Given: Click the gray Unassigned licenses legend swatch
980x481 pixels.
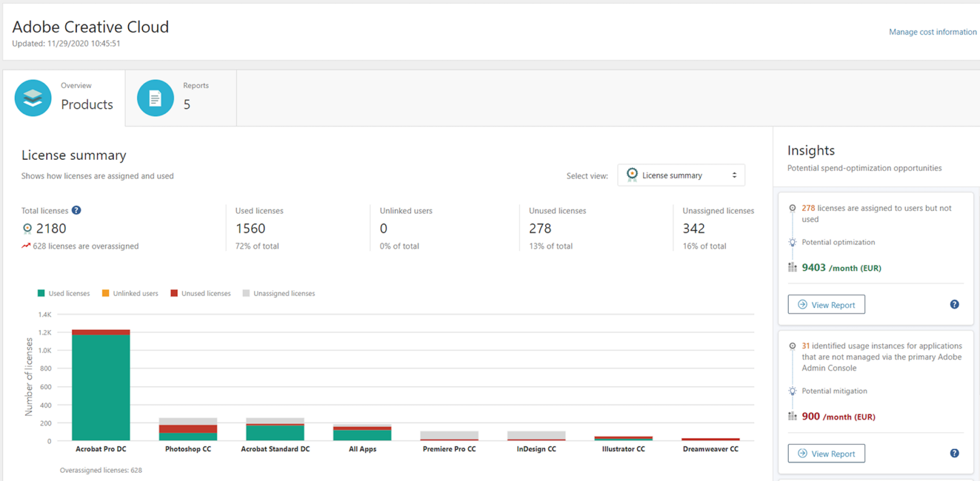Looking at the screenshot, I should click(246, 293).
